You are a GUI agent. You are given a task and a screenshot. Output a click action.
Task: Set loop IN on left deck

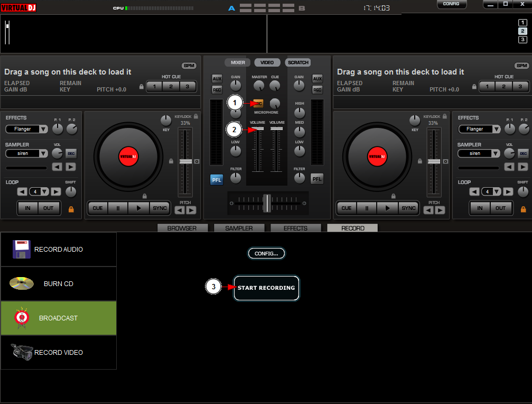[28, 208]
